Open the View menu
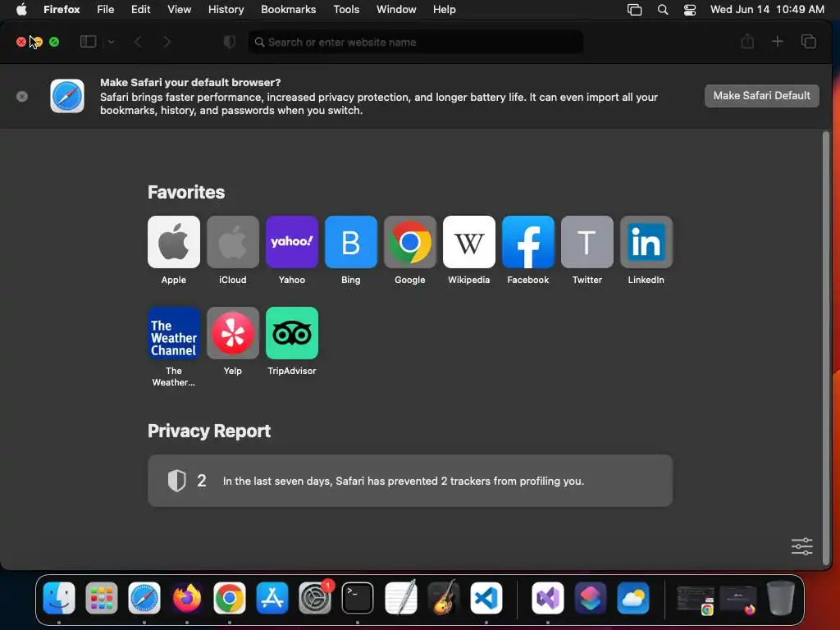Screen dimensions: 840x630 pos(180,9)
